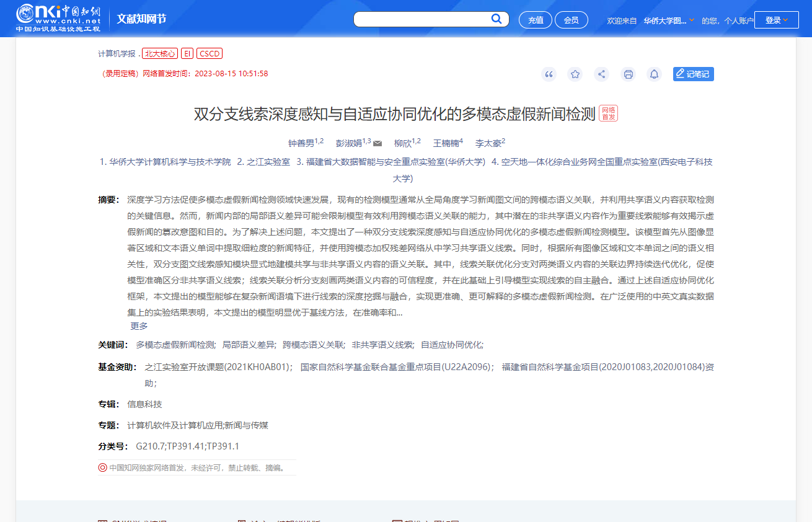Open the 登录 dropdown button
Image resolution: width=812 pixels, height=522 pixels.
pyautogui.click(x=777, y=20)
